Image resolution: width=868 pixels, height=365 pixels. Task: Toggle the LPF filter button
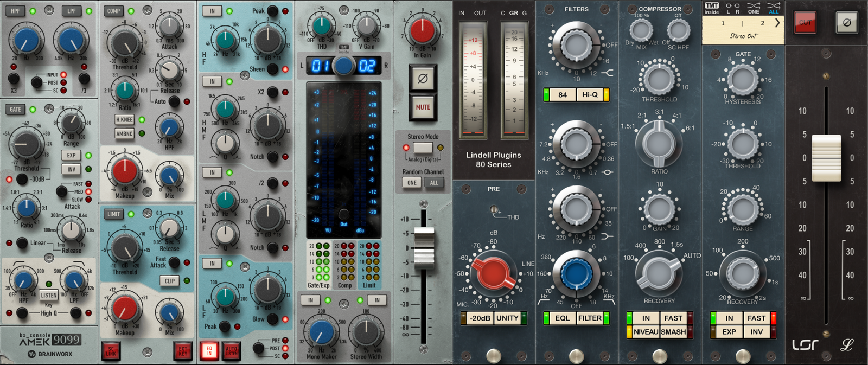[x=71, y=11]
